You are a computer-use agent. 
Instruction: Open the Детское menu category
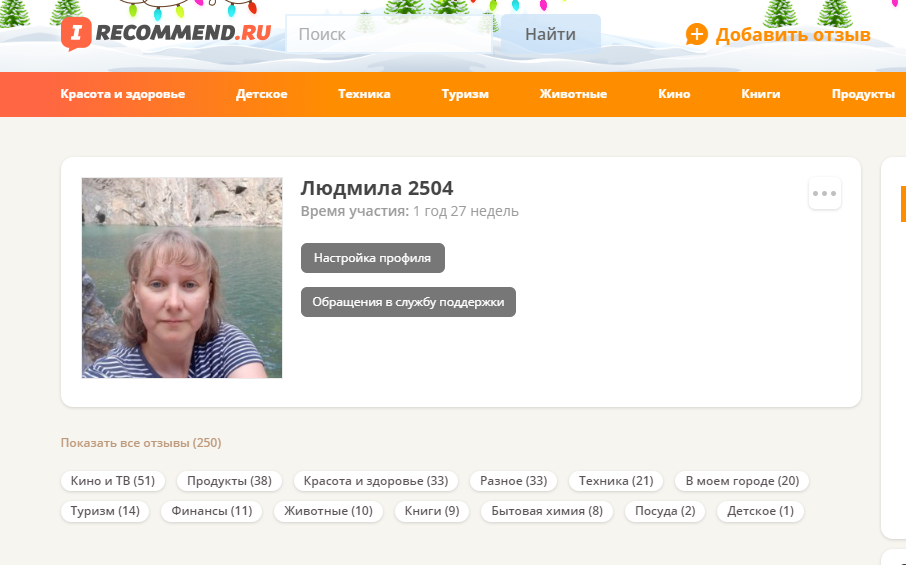click(x=261, y=94)
